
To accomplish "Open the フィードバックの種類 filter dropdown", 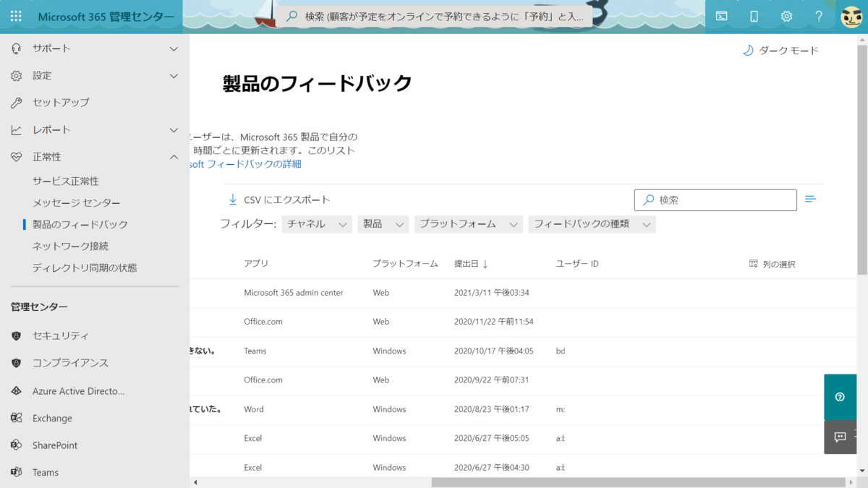I will point(592,224).
